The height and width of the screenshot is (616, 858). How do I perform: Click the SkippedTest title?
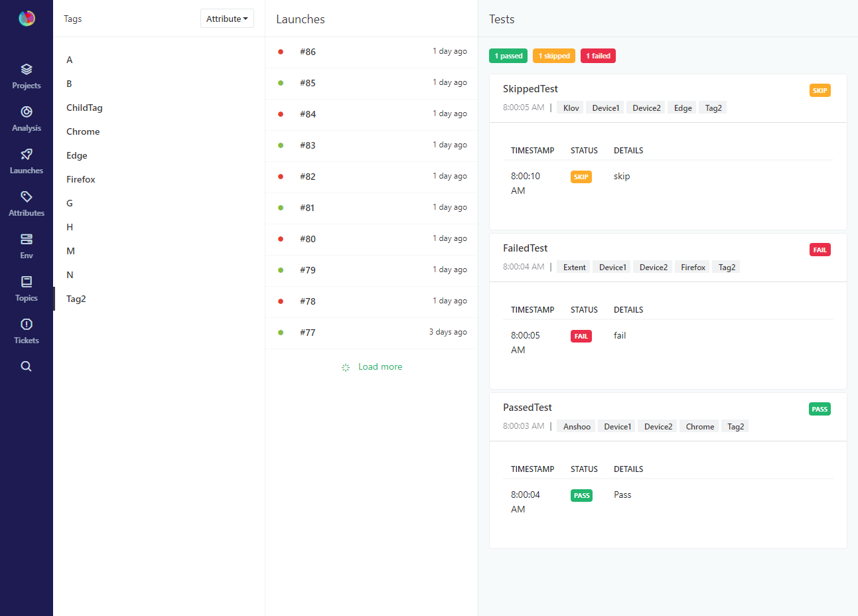coord(530,89)
